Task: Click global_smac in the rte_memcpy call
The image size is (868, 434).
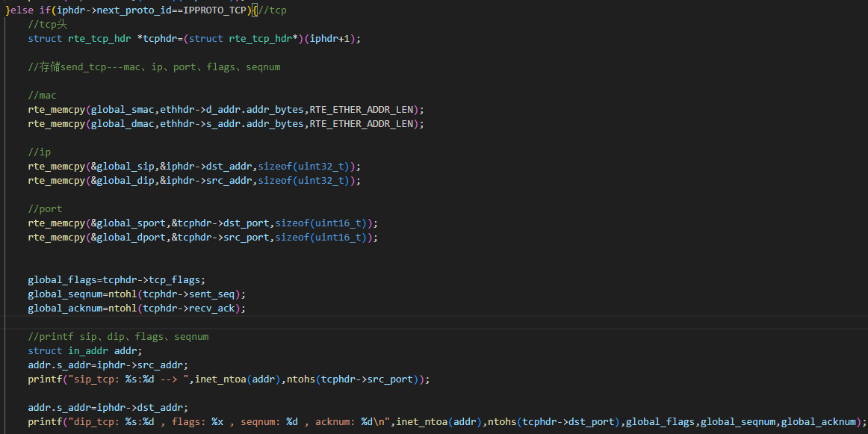Action: 123,110
